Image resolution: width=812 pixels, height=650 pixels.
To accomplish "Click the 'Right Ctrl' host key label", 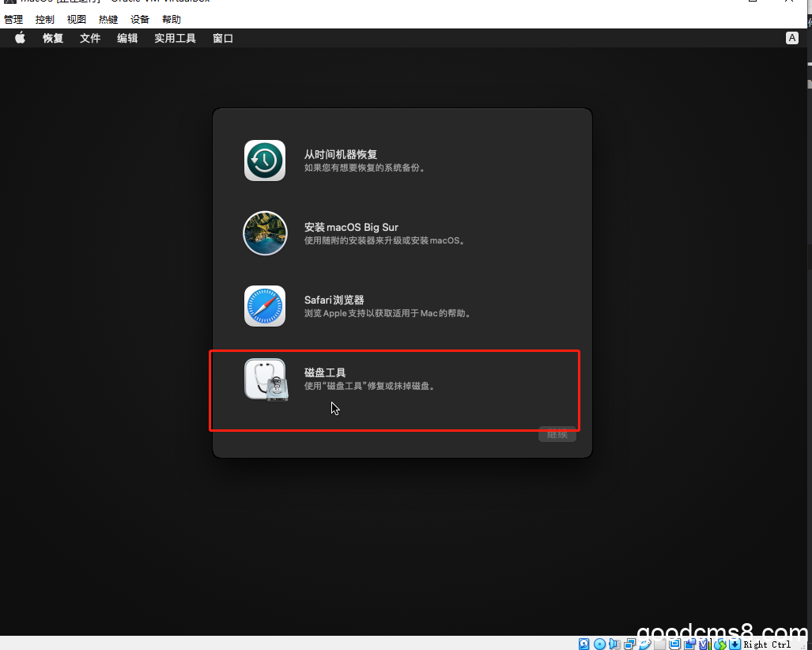I will (767, 644).
